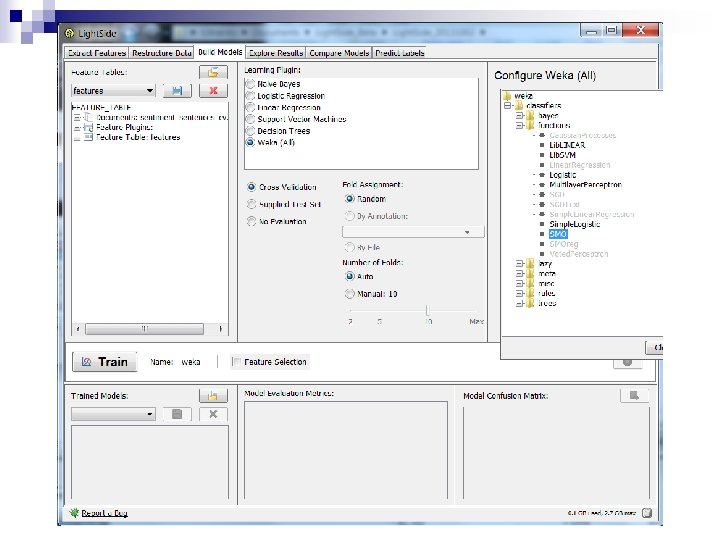Select Cross Validation option
Viewport: 720px width, 540px height.
[x=252, y=187]
